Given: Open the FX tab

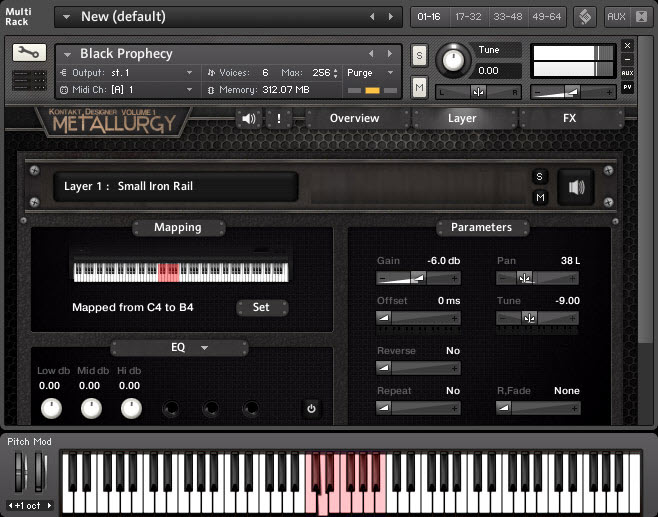Looking at the screenshot, I should click(569, 118).
